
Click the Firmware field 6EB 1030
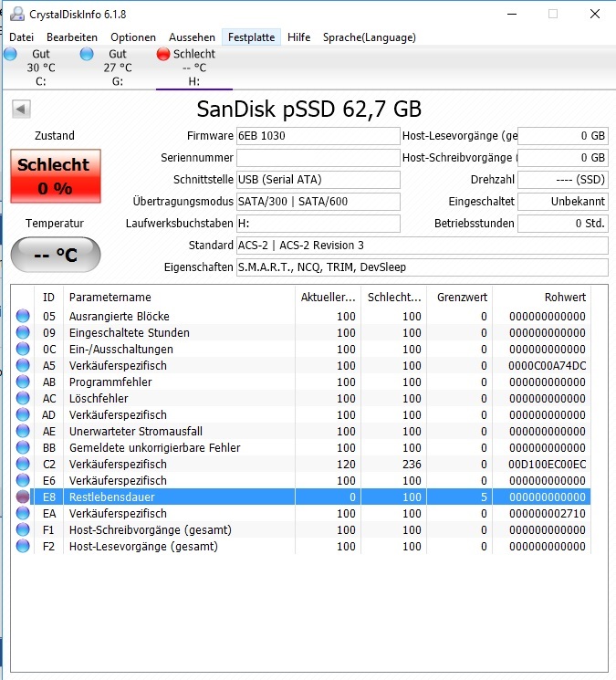[x=318, y=136]
